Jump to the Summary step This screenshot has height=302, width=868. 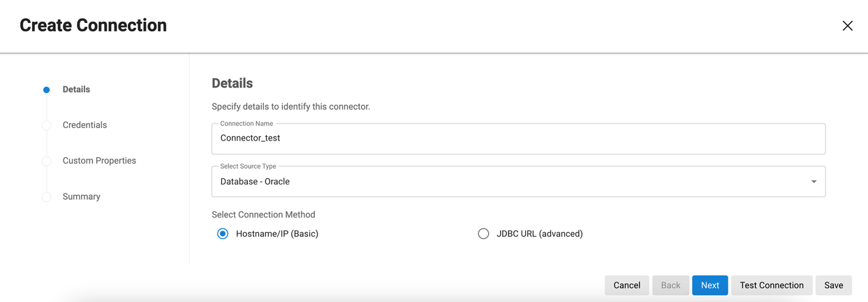(x=82, y=197)
